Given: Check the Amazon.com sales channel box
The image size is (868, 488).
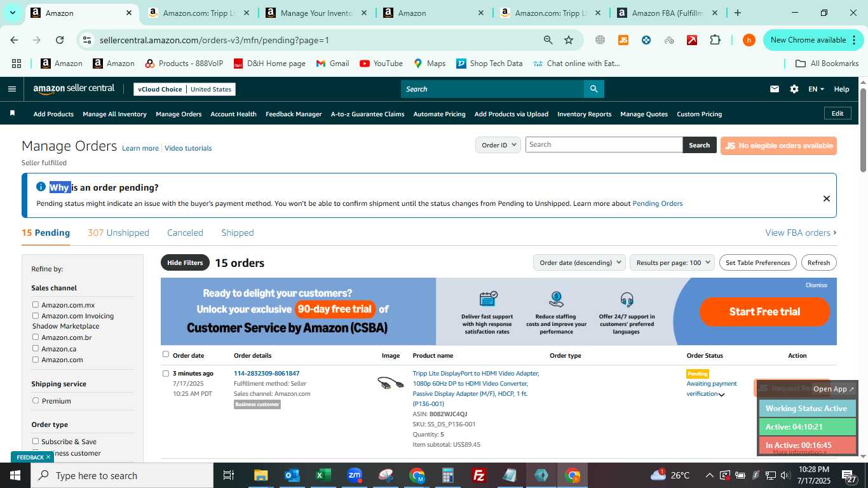Looking at the screenshot, I should 36,359.
